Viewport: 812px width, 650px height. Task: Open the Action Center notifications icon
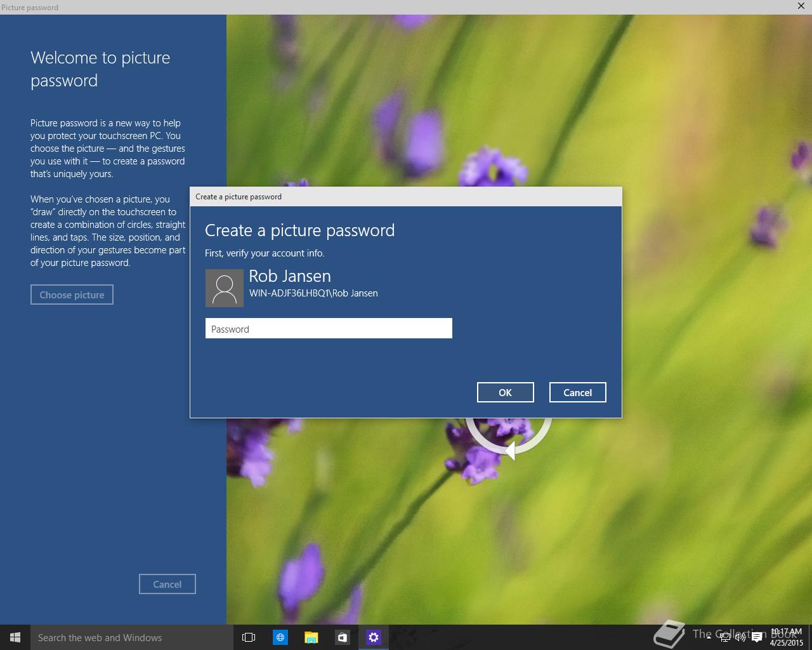(x=757, y=637)
